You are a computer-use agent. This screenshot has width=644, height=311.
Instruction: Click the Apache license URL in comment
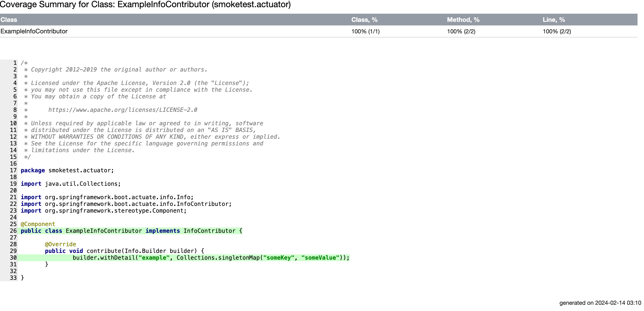click(x=123, y=110)
